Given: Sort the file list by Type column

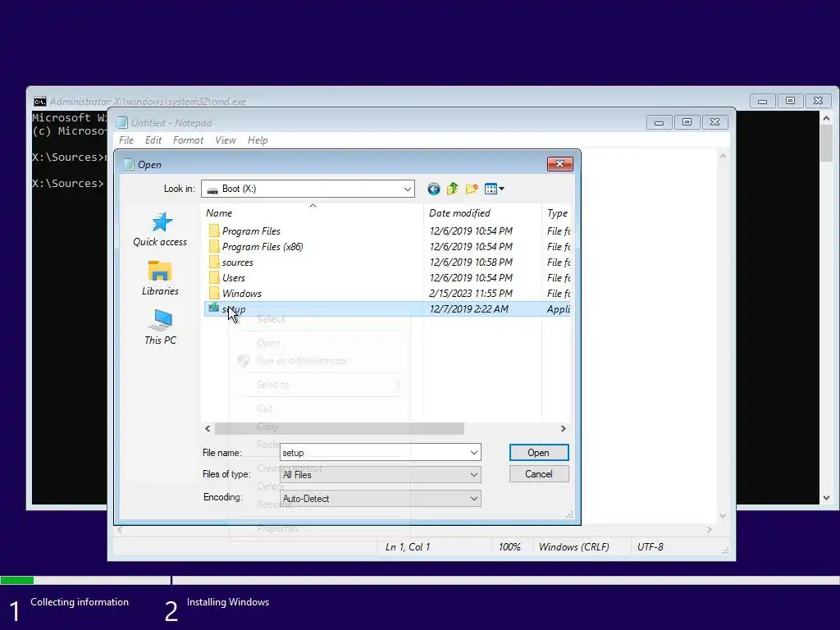Looking at the screenshot, I should pos(557,212).
